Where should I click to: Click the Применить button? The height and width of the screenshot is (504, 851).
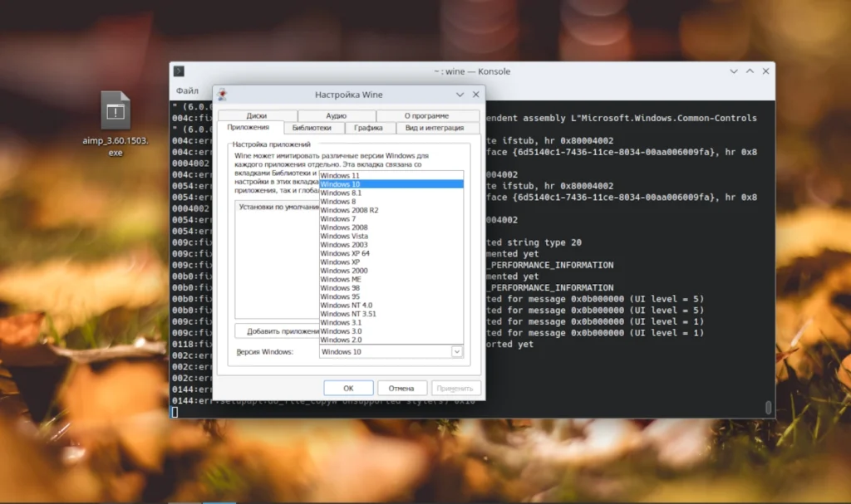coord(455,389)
